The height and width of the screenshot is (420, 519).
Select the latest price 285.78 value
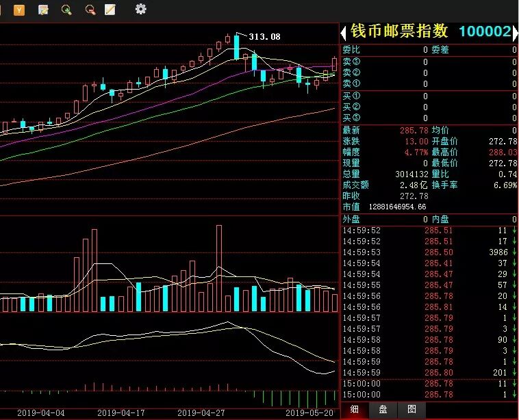pyautogui.click(x=414, y=130)
